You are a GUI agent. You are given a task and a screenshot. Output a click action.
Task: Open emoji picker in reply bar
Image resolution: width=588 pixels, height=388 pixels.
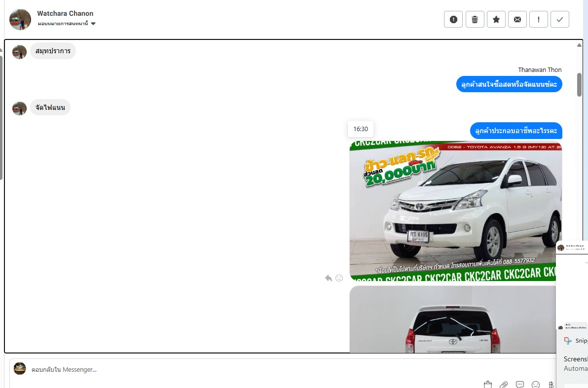tap(536, 384)
